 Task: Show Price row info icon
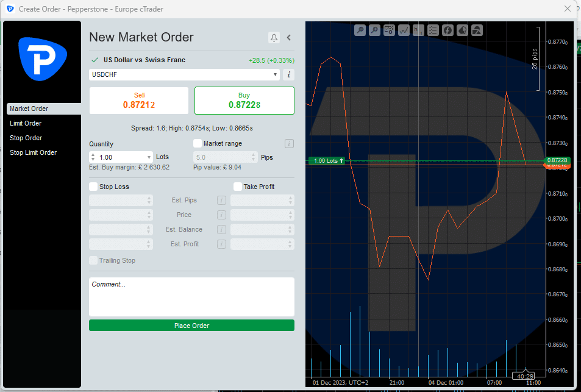[x=221, y=215]
